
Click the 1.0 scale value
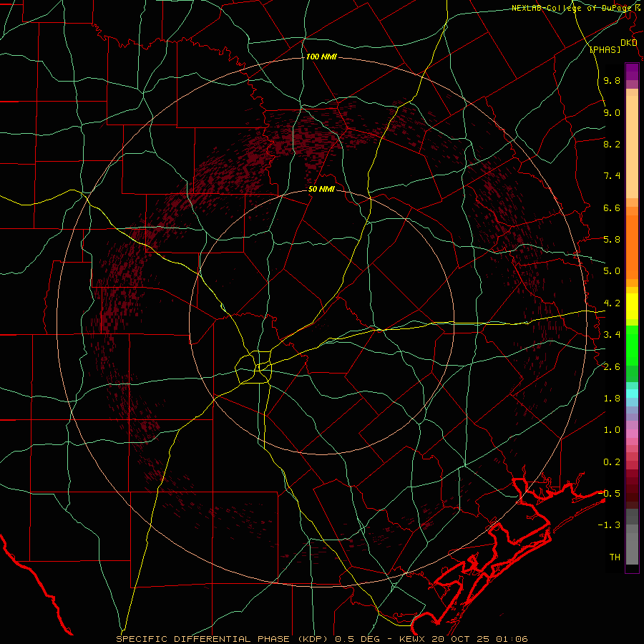pyautogui.click(x=612, y=430)
